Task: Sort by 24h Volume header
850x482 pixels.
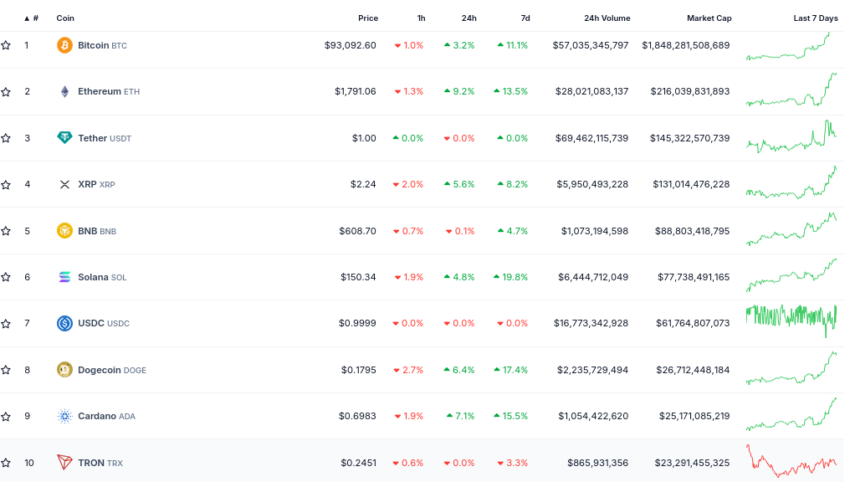Action: coord(607,18)
